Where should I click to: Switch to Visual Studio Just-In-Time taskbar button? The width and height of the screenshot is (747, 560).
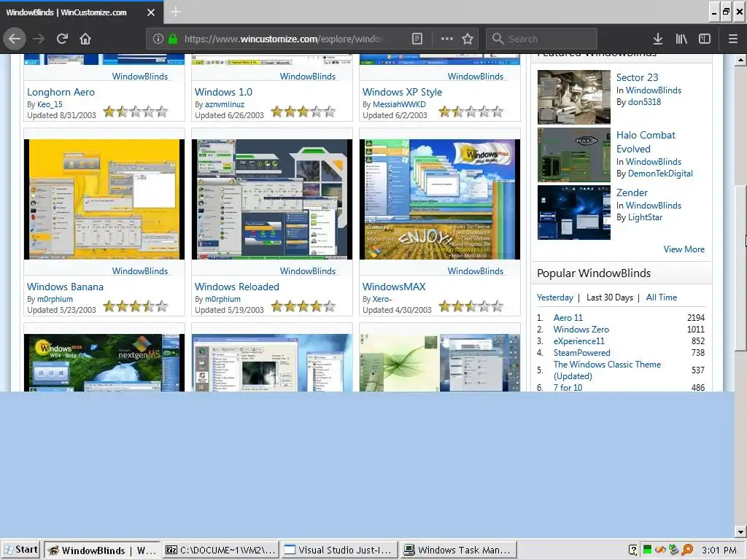pyautogui.click(x=338, y=550)
